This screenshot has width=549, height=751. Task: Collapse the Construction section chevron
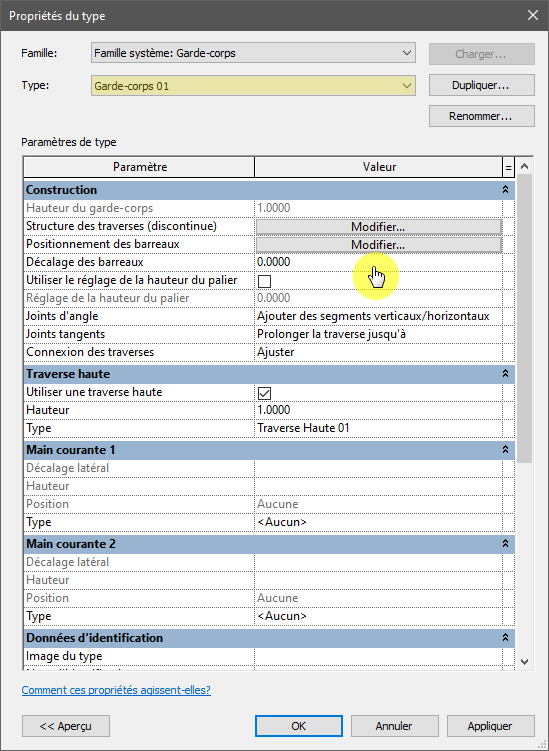[x=505, y=190]
